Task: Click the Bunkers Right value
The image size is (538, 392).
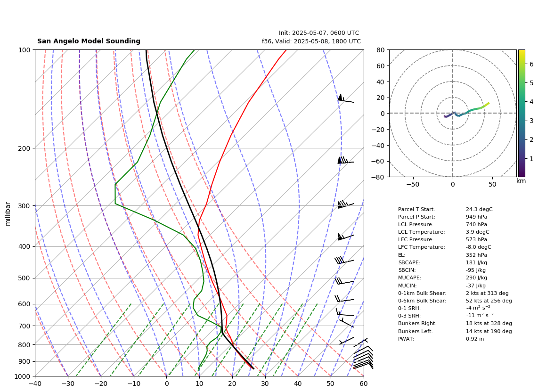Action: point(489,323)
